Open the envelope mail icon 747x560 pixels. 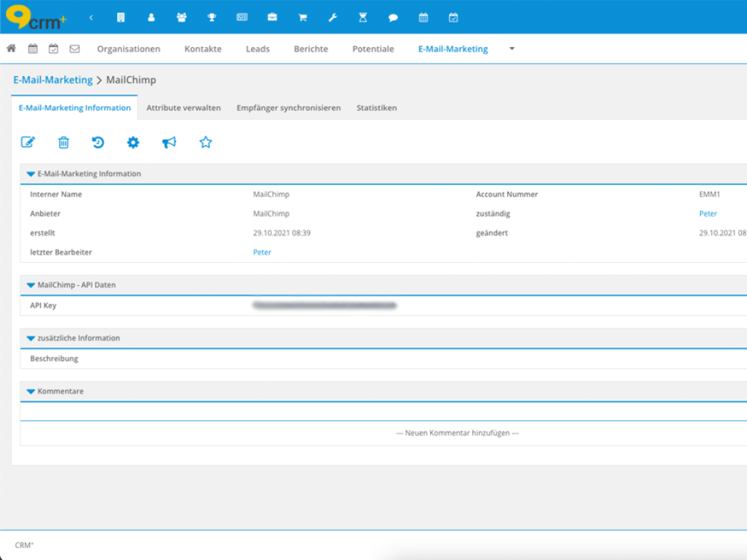coord(75,49)
